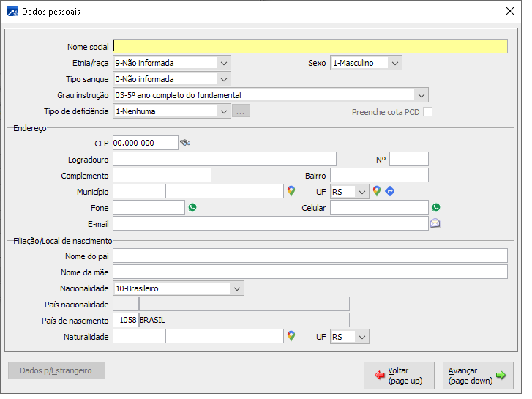Image resolution: width=532 pixels, height=399 pixels.
Task: Click Maps pin beside Naturalidade field
Action: (x=291, y=336)
